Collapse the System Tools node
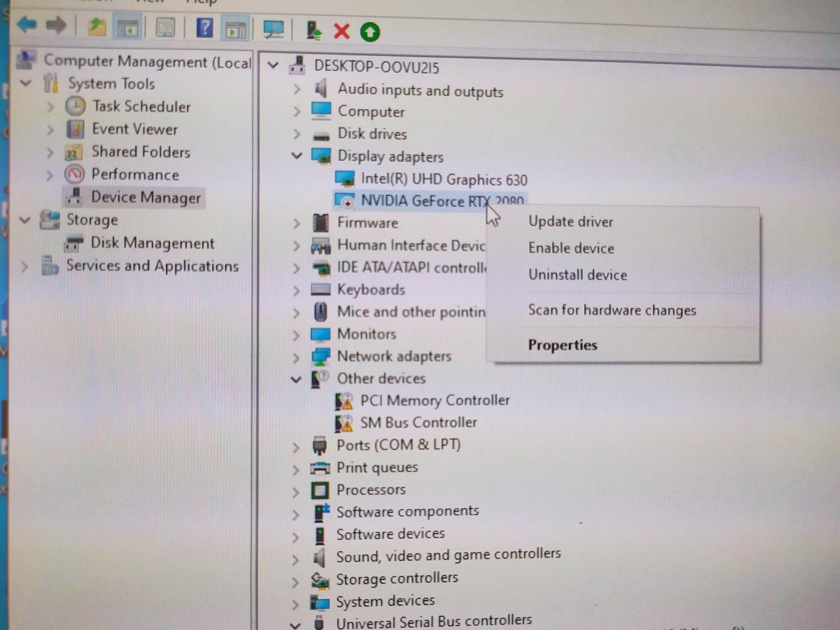The width and height of the screenshot is (840, 630). pyautogui.click(x=26, y=83)
